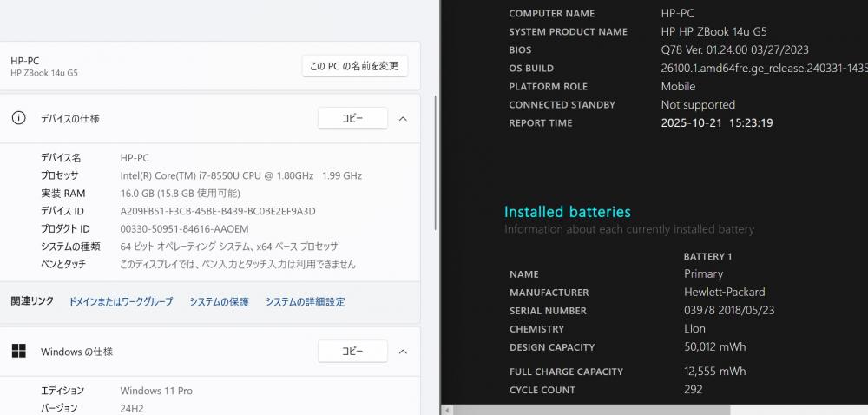Open システムの保護 link
868x415 pixels.
click(x=220, y=301)
